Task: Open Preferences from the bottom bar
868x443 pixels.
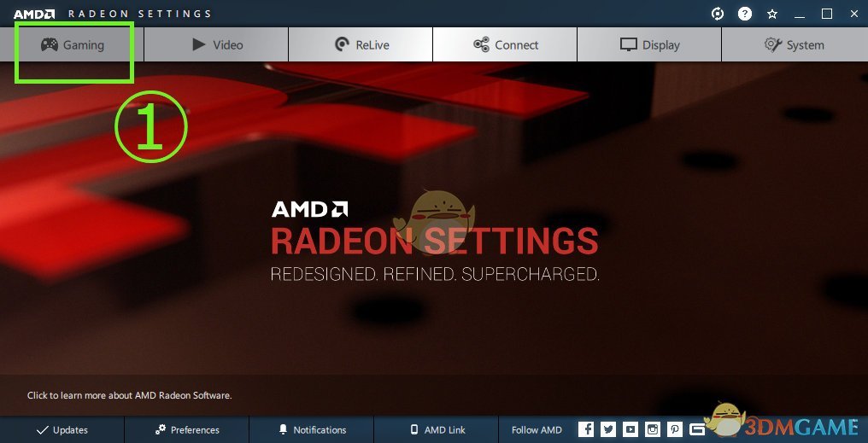Action: (x=187, y=429)
